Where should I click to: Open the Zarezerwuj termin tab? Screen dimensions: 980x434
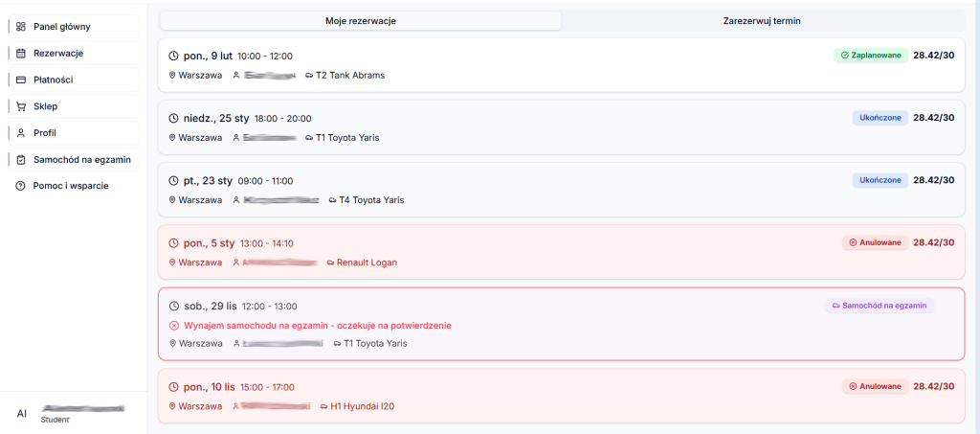tap(762, 20)
